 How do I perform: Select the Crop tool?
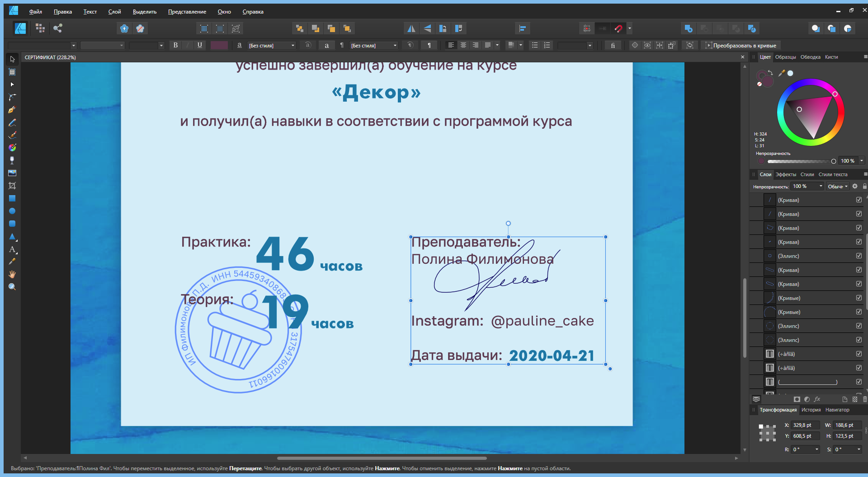pyautogui.click(x=12, y=186)
